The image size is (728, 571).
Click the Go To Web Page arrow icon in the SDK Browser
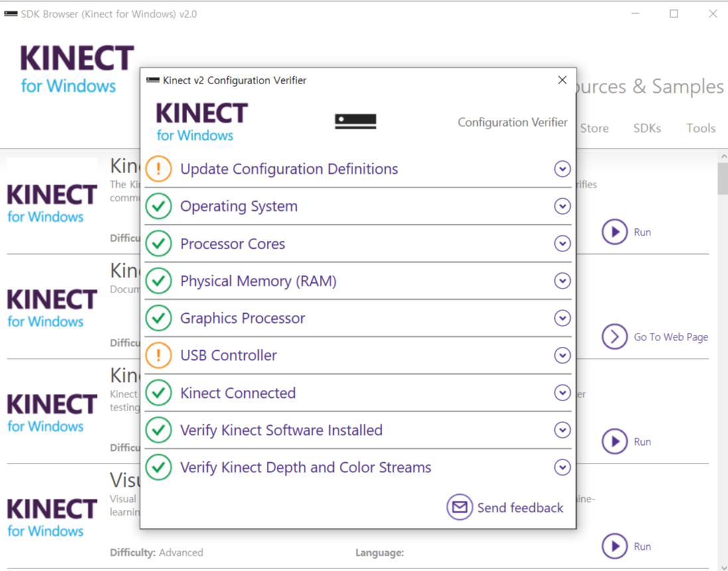click(615, 336)
